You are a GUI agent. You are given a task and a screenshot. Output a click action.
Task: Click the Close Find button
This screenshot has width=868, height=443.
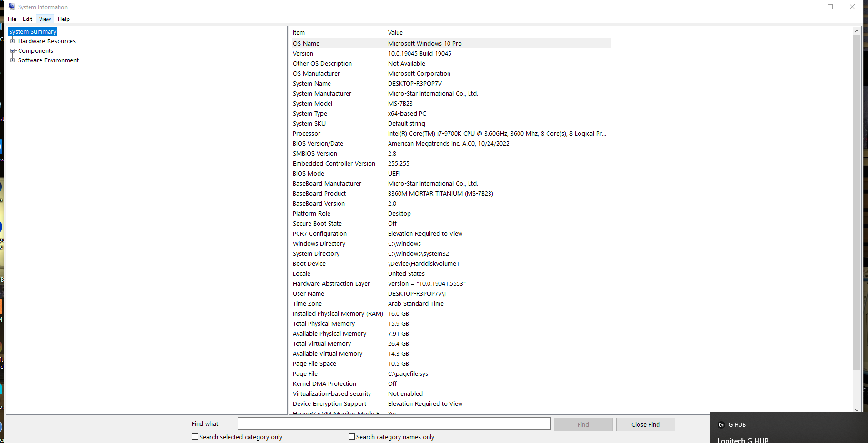tap(645, 424)
